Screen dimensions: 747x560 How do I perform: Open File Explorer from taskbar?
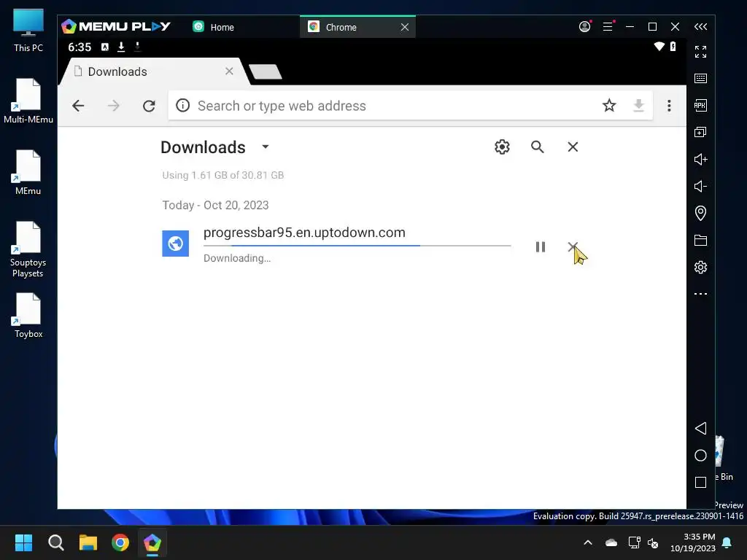click(88, 542)
